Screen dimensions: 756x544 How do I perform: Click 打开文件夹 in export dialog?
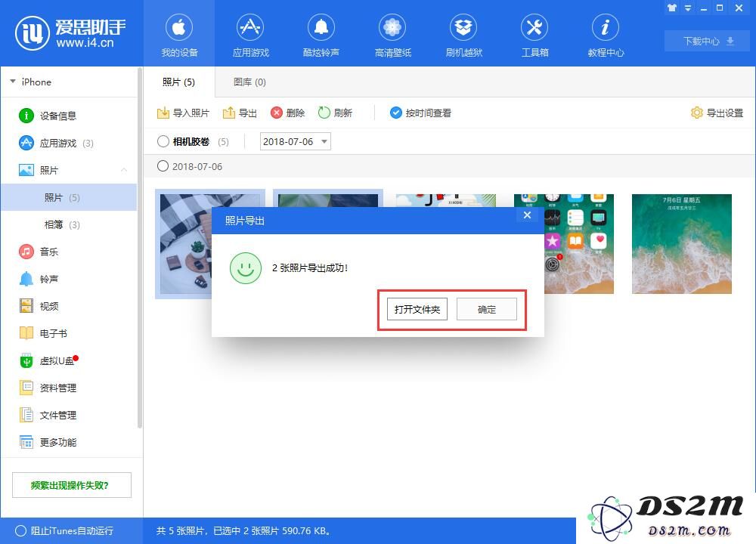pos(417,309)
